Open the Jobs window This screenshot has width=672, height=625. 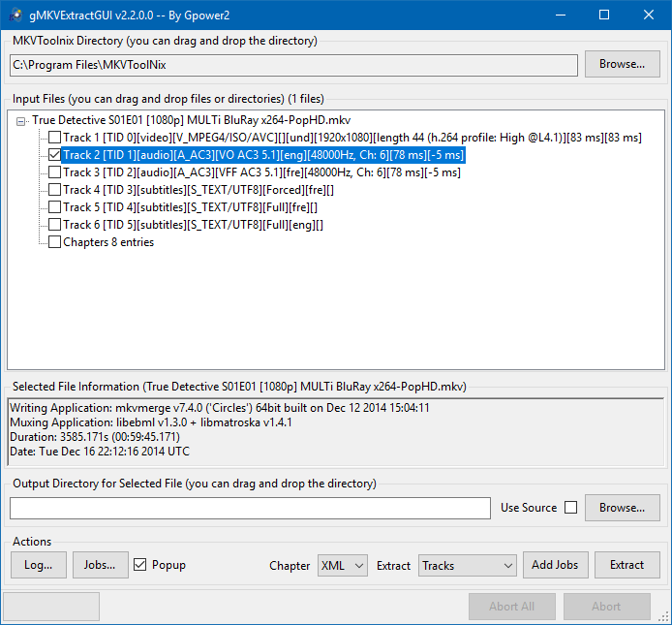click(x=101, y=565)
